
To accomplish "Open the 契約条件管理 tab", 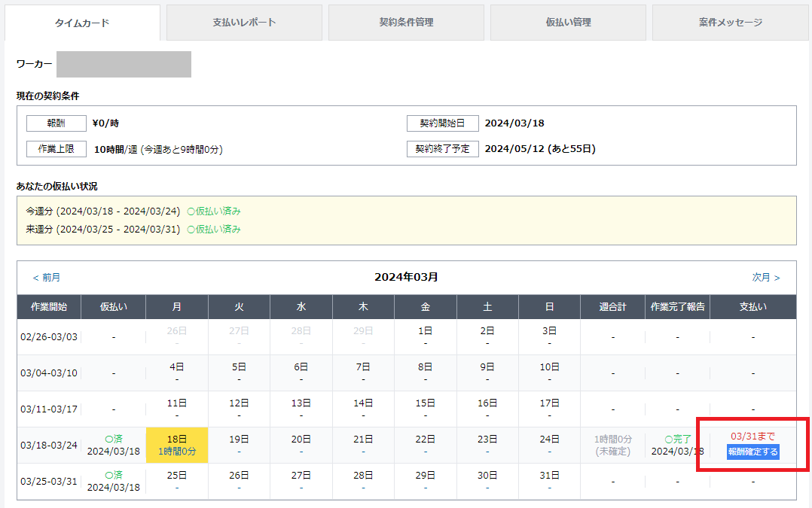I will 406,23.
